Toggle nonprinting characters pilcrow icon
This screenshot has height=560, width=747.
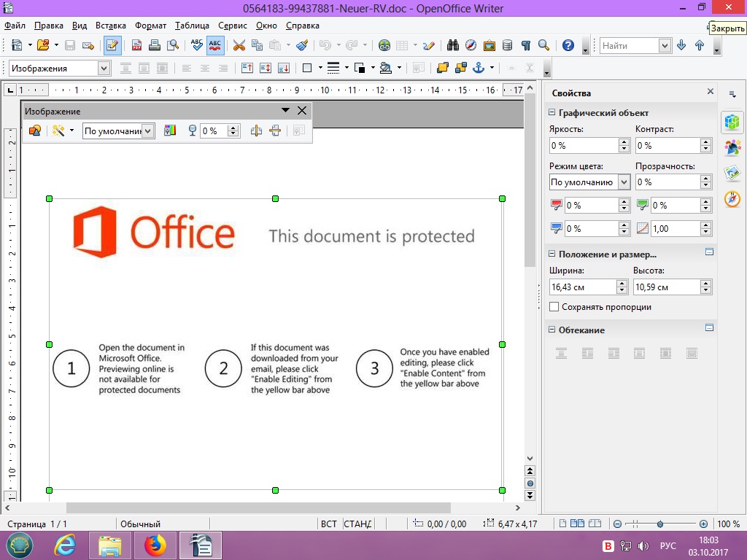coord(525,45)
